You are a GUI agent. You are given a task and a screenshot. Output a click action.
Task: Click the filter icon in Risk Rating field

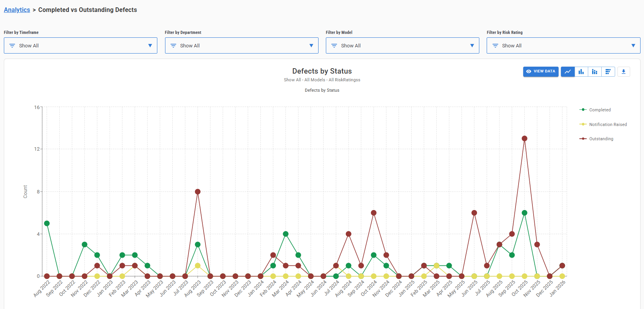pos(495,46)
